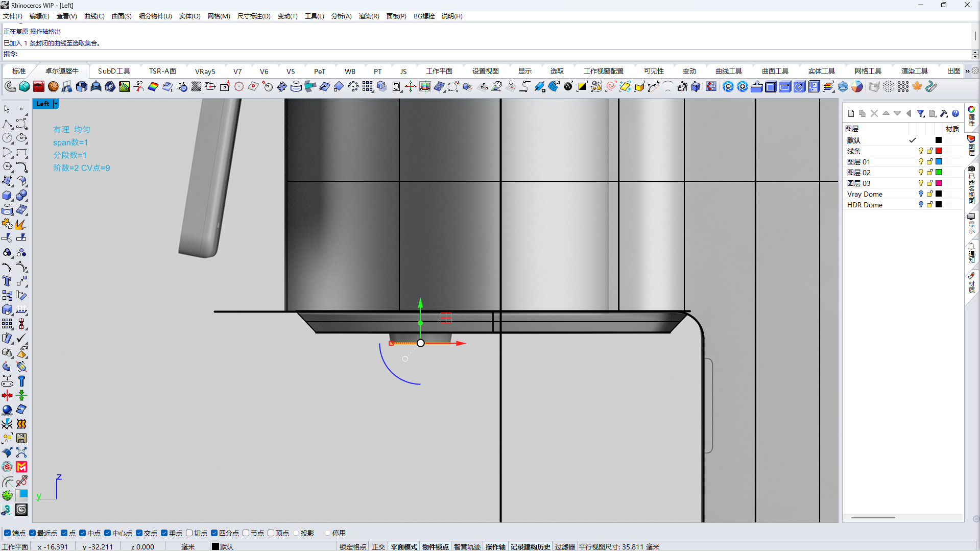Open the 属性 side panel tab
The width and height of the screenshot is (980, 551).
(x=971, y=116)
